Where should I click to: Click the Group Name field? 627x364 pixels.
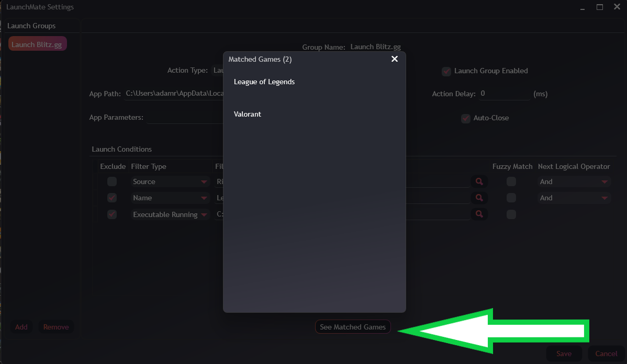click(375, 47)
